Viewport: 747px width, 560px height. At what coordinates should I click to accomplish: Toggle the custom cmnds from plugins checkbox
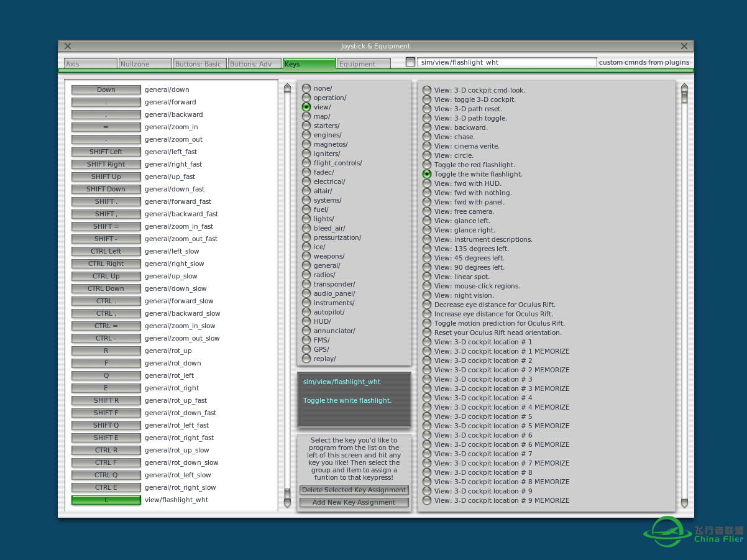[410, 62]
